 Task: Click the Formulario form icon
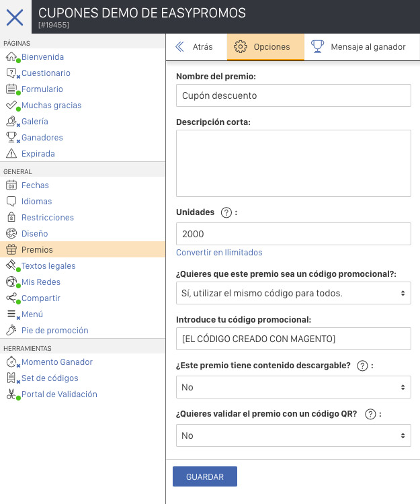(x=11, y=89)
